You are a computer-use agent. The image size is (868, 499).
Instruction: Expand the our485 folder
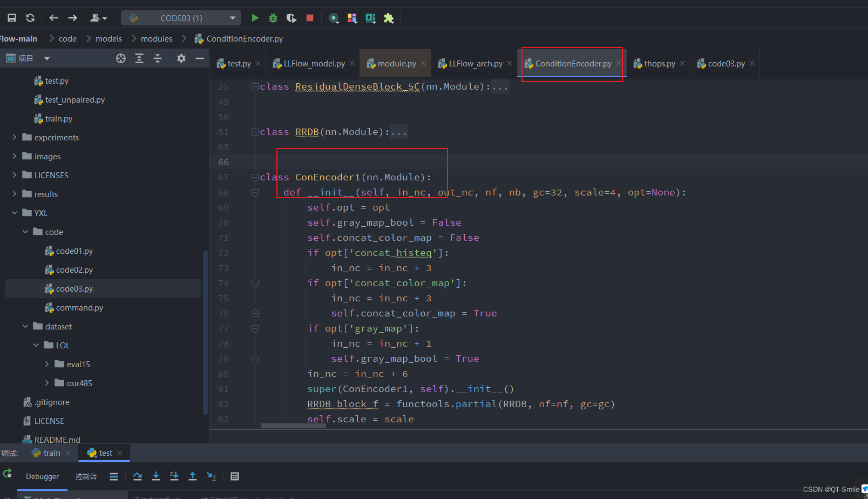click(47, 383)
